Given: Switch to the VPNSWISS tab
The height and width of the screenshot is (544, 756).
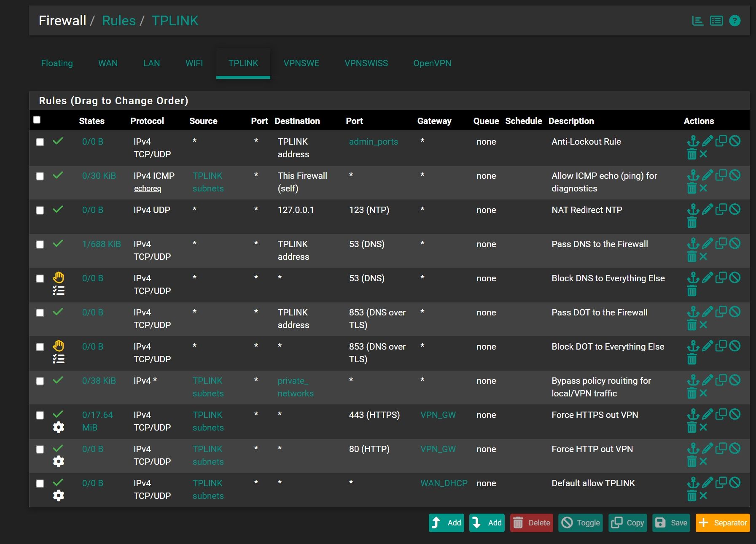Looking at the screenshot, I should pyautogui.click(x=366, y=63).
